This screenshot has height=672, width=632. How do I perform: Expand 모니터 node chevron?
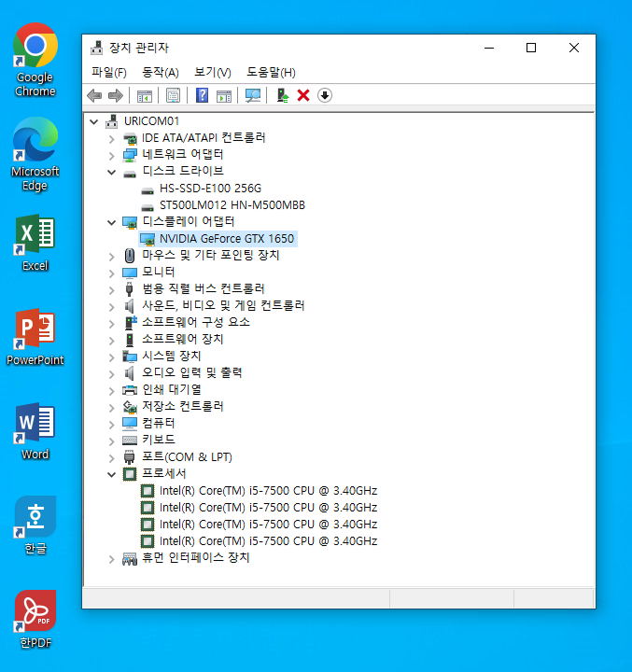[x=111, y=273]
